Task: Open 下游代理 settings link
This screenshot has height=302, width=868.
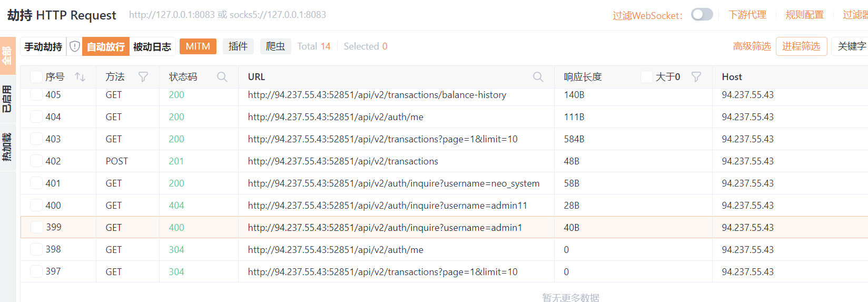Action: [747, 15]
